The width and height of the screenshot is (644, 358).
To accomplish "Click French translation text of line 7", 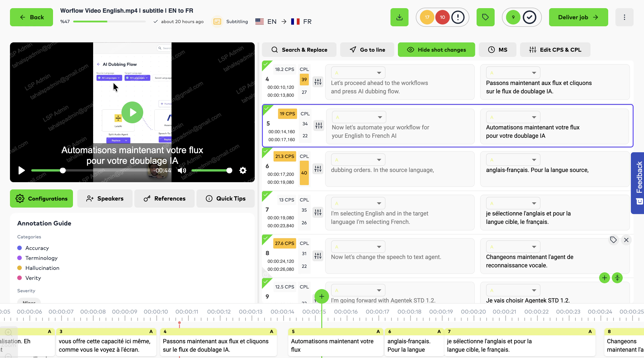I will click(x=528, y=218).
